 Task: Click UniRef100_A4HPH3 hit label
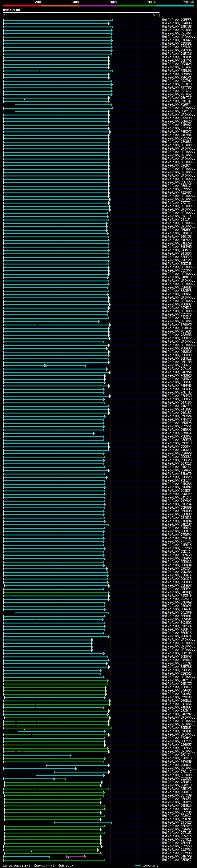[177, 386]
